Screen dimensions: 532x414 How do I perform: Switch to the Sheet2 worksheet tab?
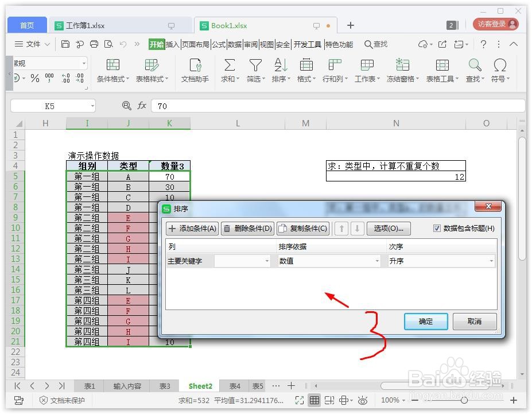[200, 386]
